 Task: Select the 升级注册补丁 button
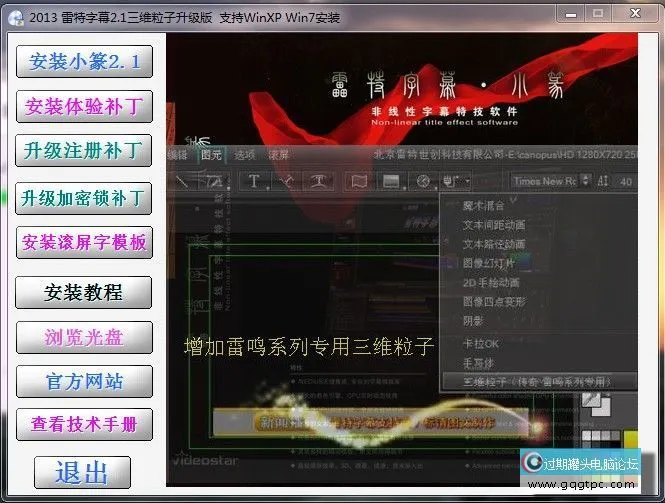pos(84,150)
